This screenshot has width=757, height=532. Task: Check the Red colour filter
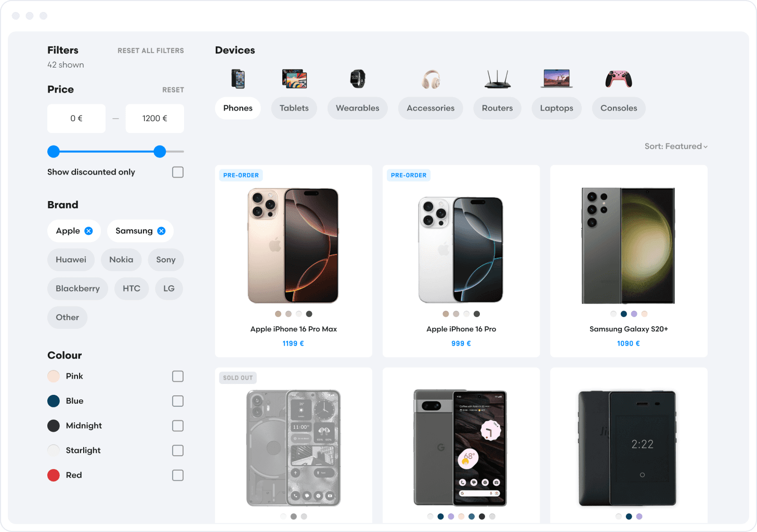point(178,475)
